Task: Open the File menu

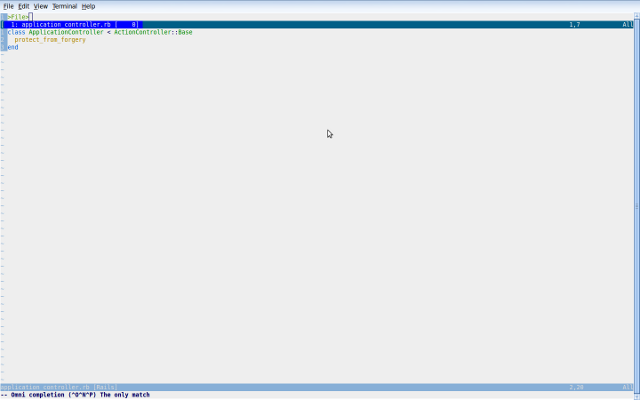Action: pos(8,6)
